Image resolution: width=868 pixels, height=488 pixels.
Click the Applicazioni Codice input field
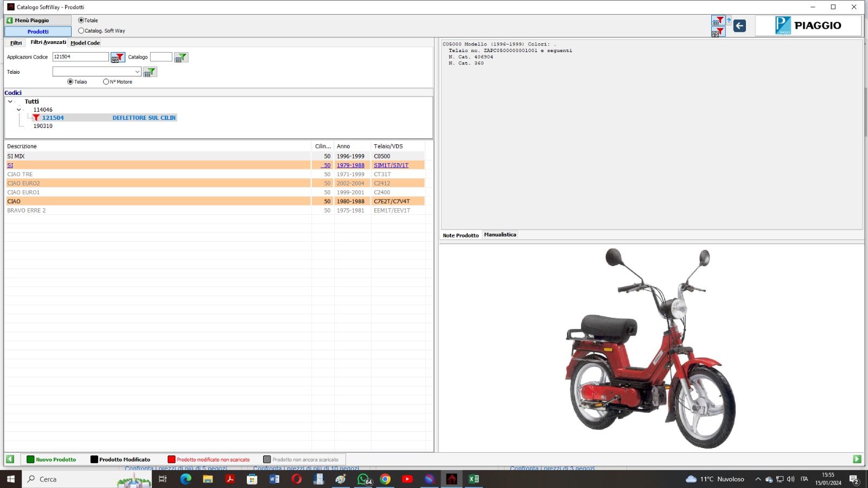(80, 57)
